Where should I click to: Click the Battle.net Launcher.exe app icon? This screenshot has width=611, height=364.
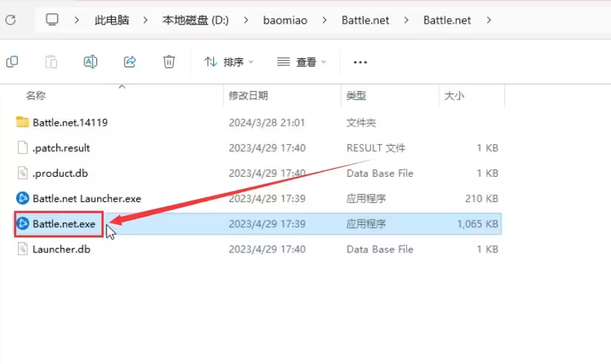(x=23, y=198)
